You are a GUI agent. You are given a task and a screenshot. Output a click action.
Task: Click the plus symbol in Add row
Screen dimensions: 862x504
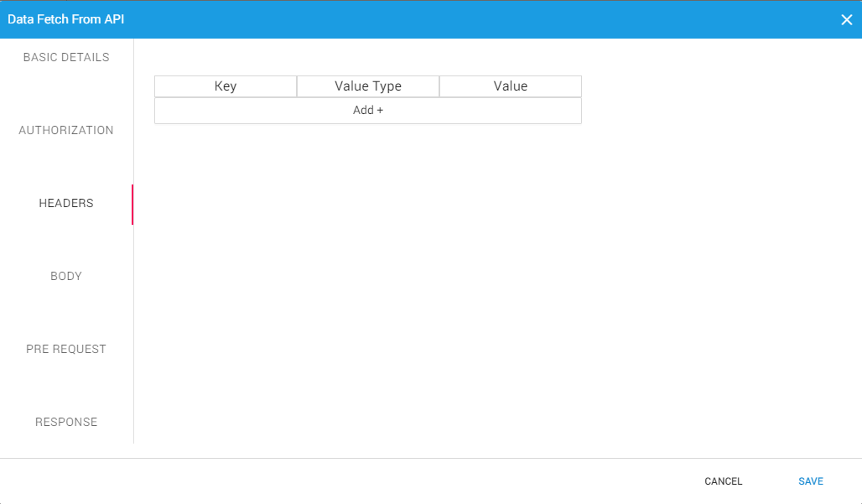tap(380, 111)
